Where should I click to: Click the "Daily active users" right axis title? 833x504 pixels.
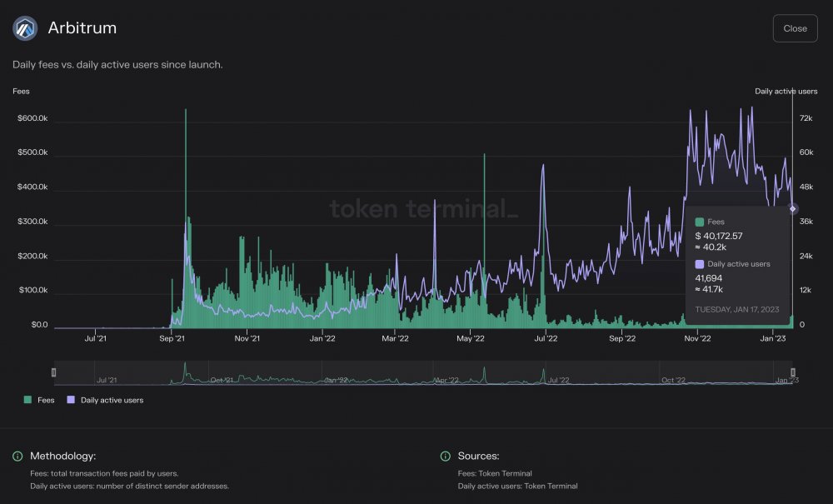[x=786, y=92]
